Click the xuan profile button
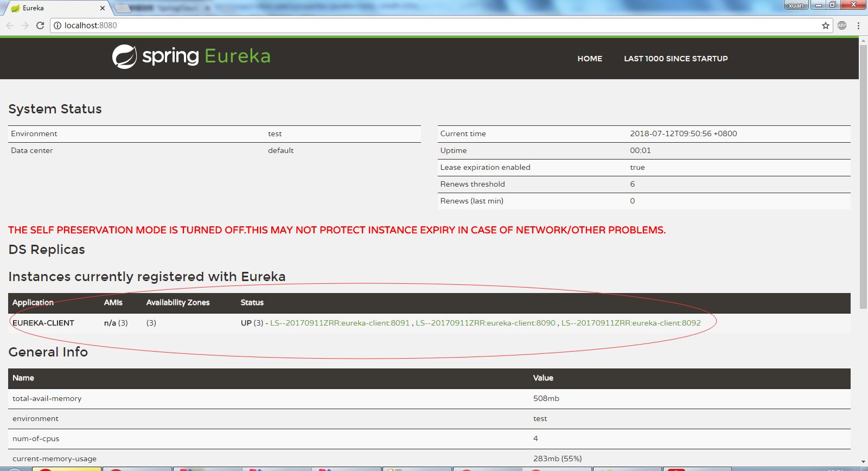This screenshot has width=868, height=471. coord(796,5)
